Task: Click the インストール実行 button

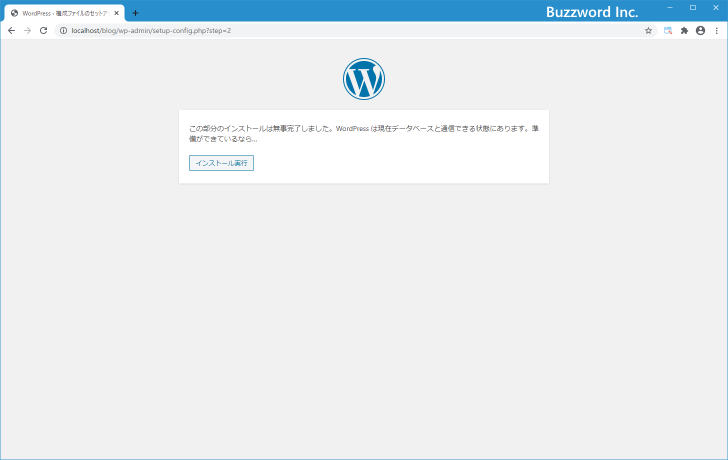Action: pyautogui.click(x=221, y=163)
